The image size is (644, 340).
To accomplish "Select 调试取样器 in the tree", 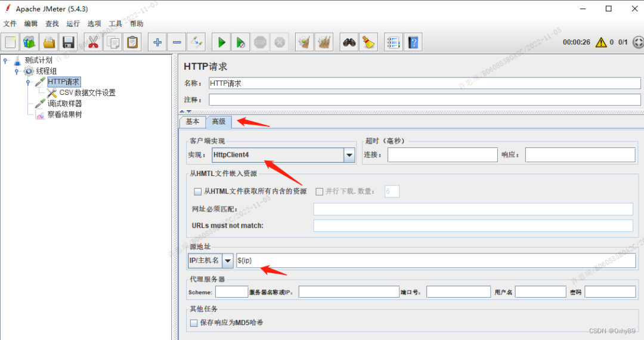I will point(64,103).
